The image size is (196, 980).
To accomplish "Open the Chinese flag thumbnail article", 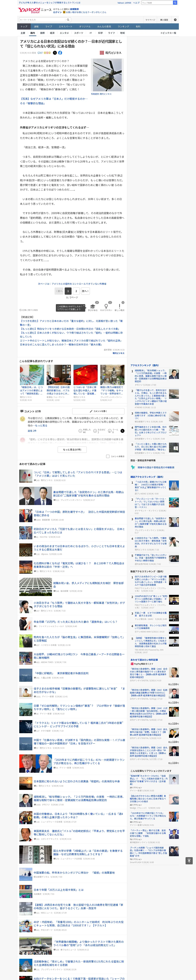I will (85, 375).
